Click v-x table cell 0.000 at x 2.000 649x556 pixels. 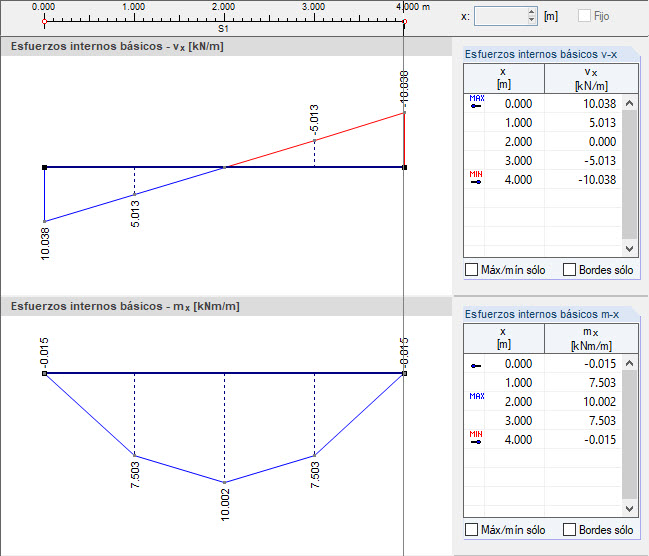pos(583,142)
